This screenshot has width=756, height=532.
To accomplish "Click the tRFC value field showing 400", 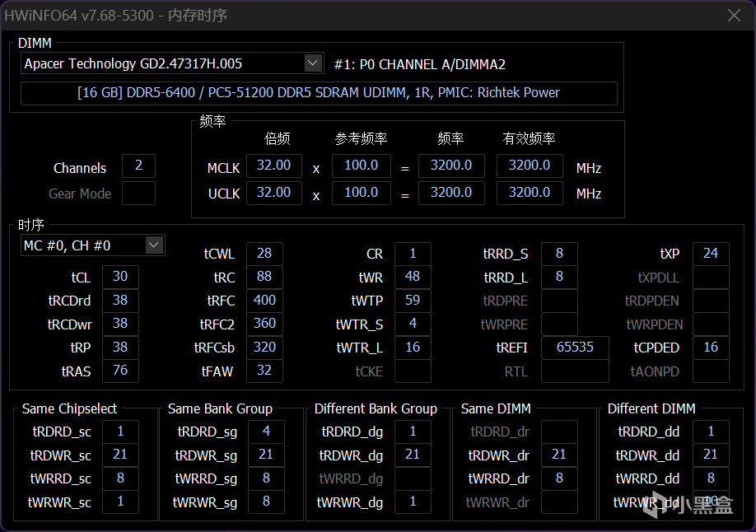I will pyautogui.click(x=264, y=300).
